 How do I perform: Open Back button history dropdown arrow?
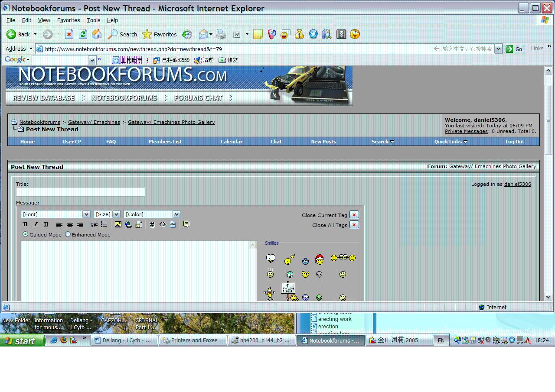tap(35, 34)
